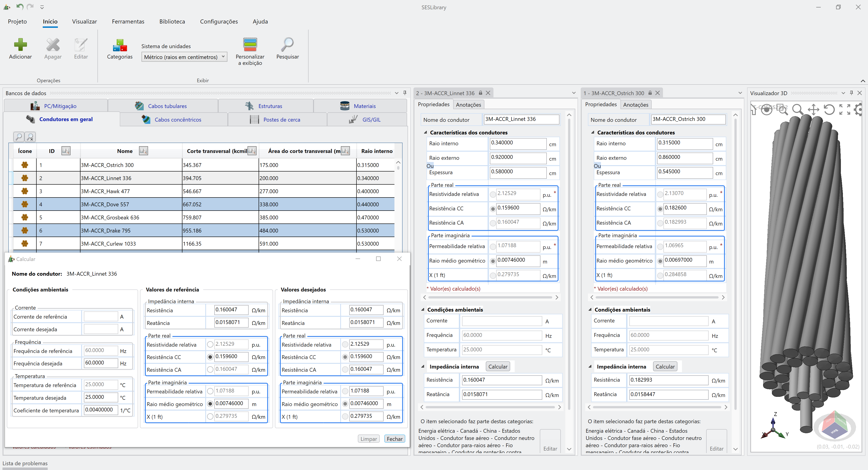Select Resistência CA radio in Linnet 336 panel
Image resolution: width=868 pixels, height=470 pixels.
click(x=493, y=223)
